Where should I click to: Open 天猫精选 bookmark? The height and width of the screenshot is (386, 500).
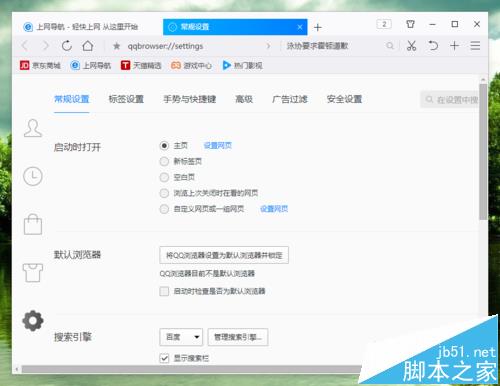[141, 65]
